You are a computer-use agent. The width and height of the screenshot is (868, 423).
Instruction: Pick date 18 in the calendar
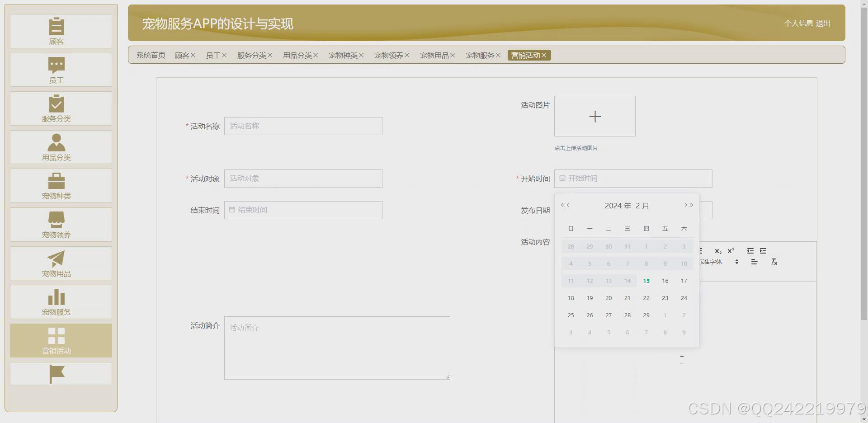(x=571, y=298)
